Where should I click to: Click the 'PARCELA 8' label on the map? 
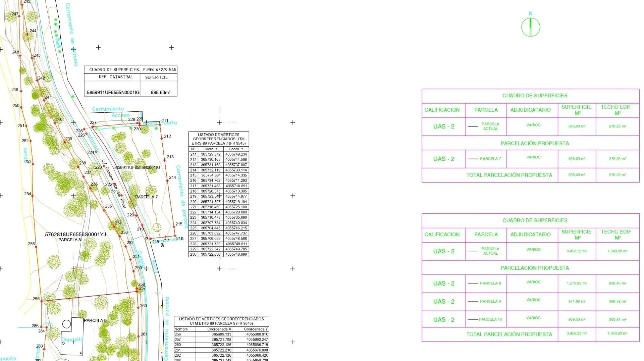point(69,240)
